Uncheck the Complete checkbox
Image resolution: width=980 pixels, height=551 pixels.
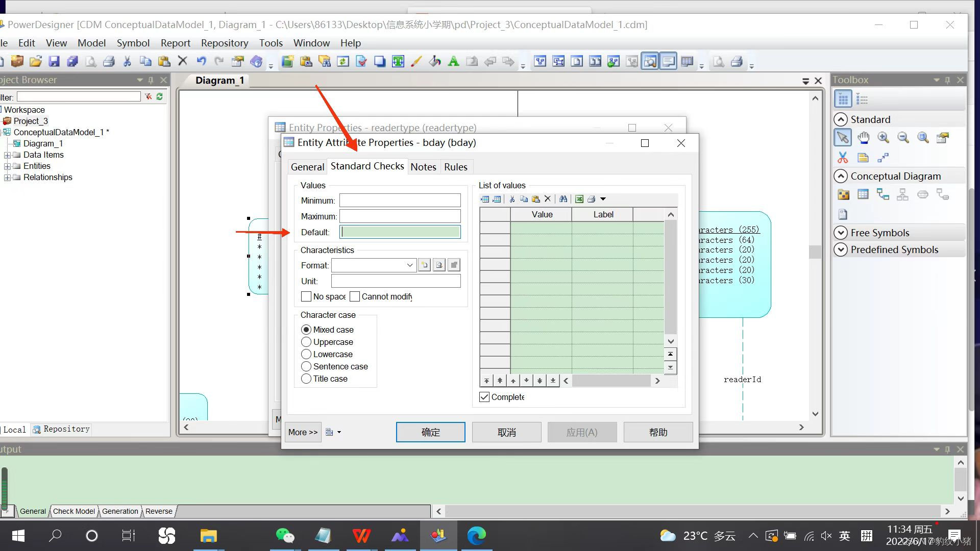pyautogui.click(x=484, y=397)
